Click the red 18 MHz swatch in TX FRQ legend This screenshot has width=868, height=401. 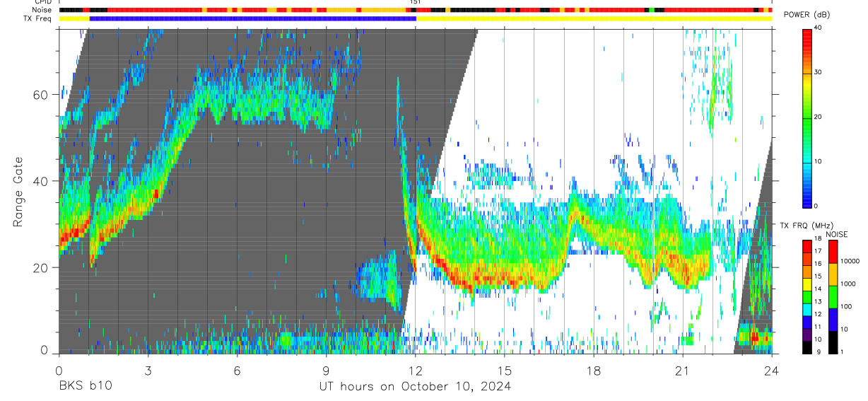click(x=807, y=246)
